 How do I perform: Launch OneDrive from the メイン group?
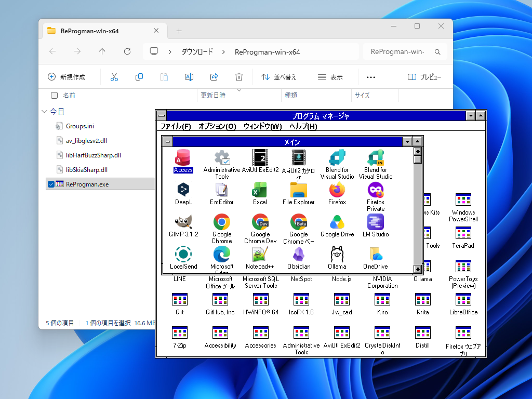376,258
